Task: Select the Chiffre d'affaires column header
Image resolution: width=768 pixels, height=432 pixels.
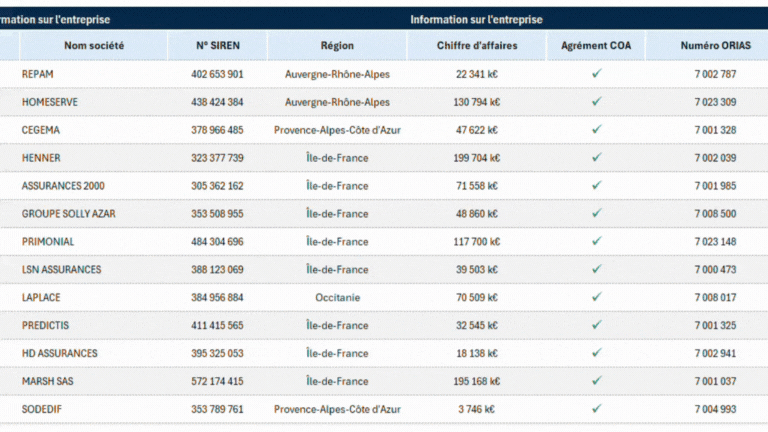Action: pos(477,46)
